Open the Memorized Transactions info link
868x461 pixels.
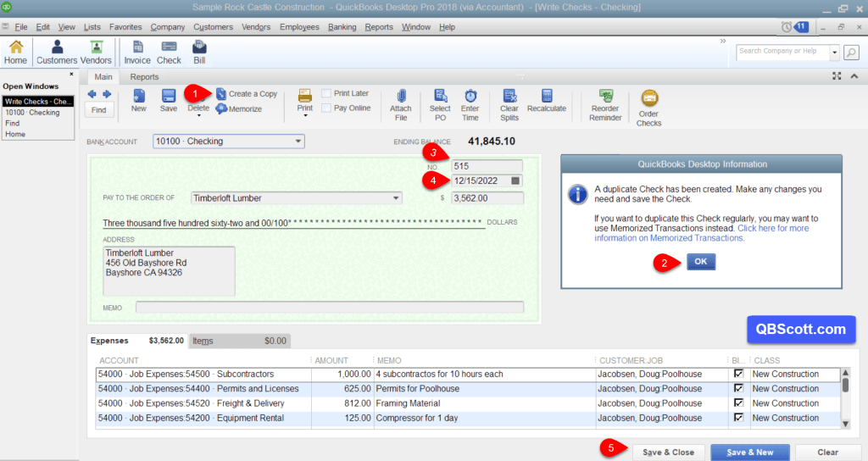(x=701, y=233)
